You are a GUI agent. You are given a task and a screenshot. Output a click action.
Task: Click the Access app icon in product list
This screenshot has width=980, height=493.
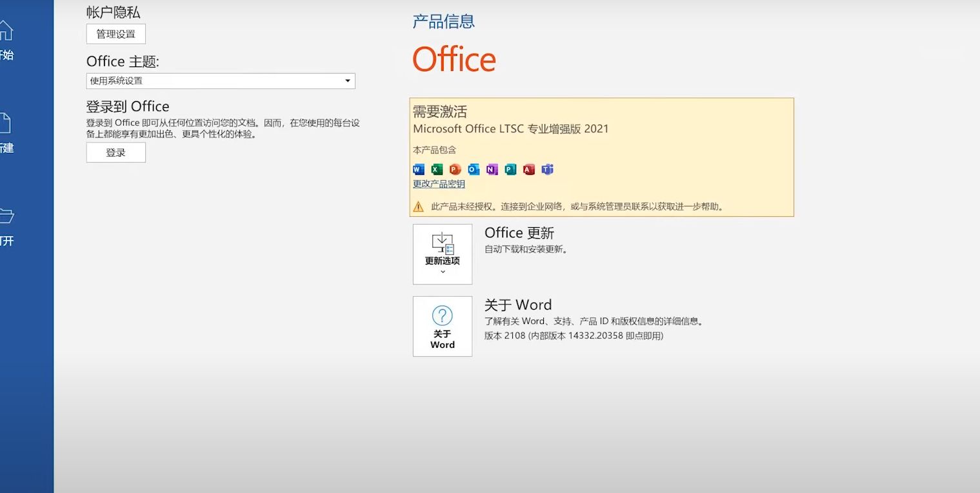point(529,170)
